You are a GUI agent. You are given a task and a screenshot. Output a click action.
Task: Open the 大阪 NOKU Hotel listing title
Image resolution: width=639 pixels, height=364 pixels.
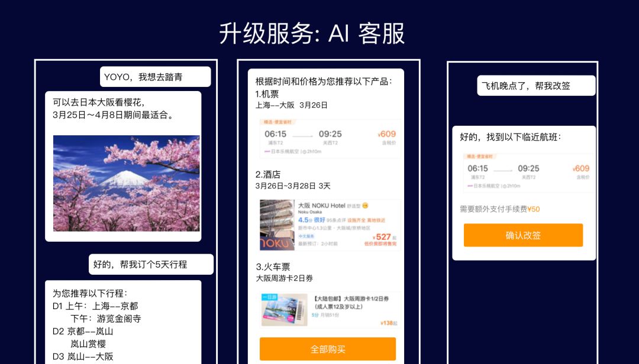[321, 206]
